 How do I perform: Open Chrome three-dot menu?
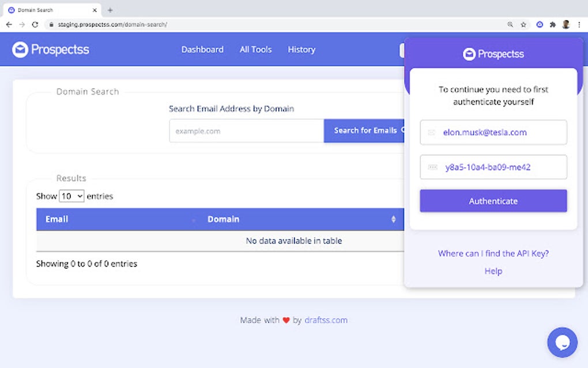pos(579,25)
